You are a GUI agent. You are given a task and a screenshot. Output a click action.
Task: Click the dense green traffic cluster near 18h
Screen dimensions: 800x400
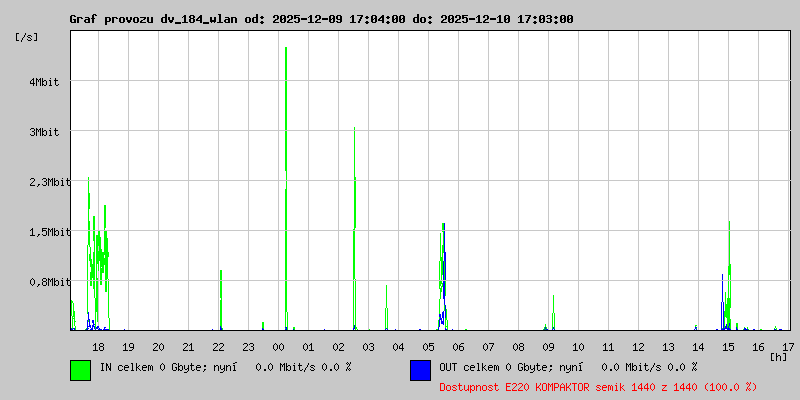98,254
